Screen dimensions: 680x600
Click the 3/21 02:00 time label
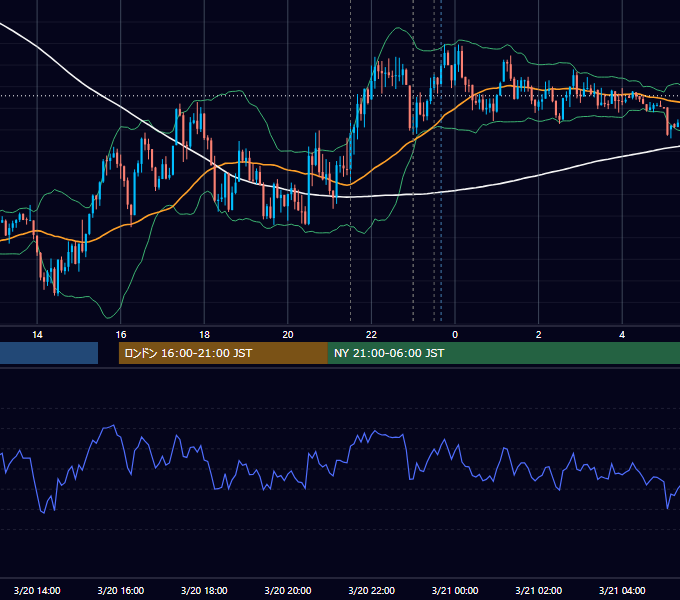[539, 590]
